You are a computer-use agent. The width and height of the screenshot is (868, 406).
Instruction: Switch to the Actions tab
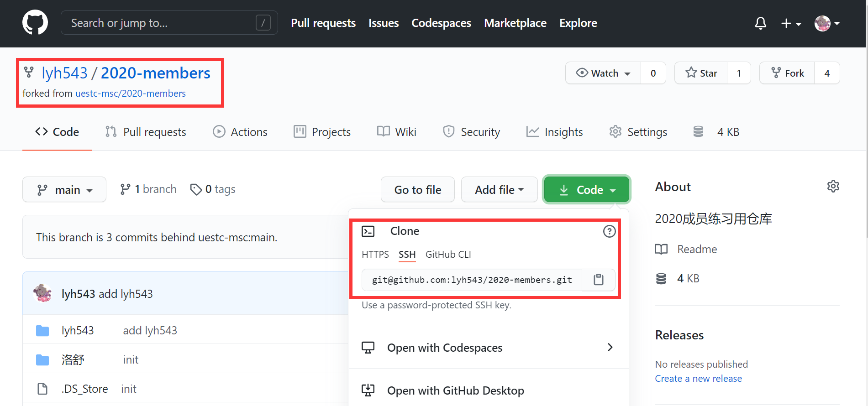point(240,132)
